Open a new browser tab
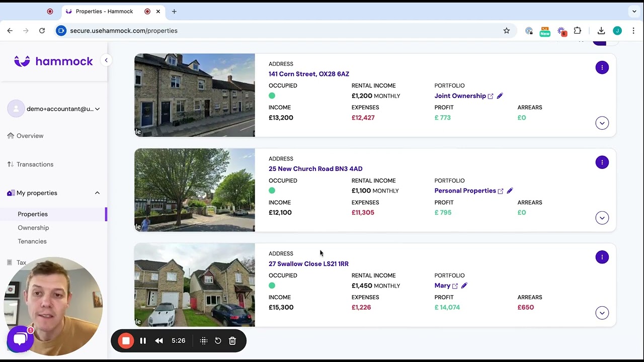Screen dimensions: 644x362 tap(174, 11)
